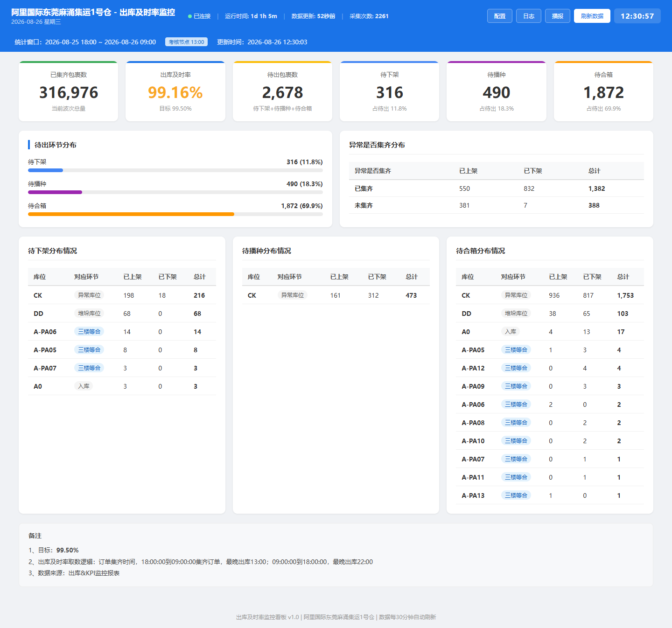Click the 异常库位 tag in 待播种分布情况
Viewport: 672px width, 628px height.
tap(293, 295)
